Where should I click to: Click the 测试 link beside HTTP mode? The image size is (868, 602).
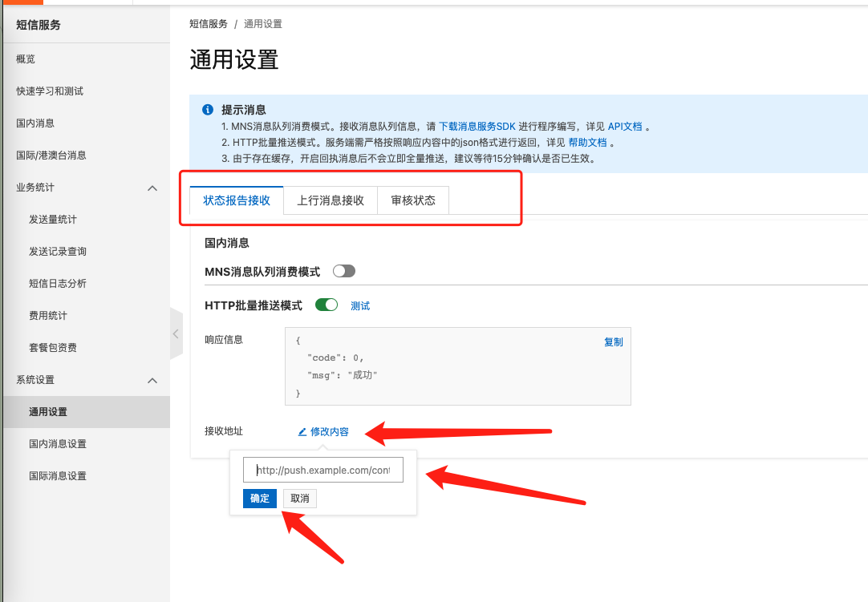360,306
